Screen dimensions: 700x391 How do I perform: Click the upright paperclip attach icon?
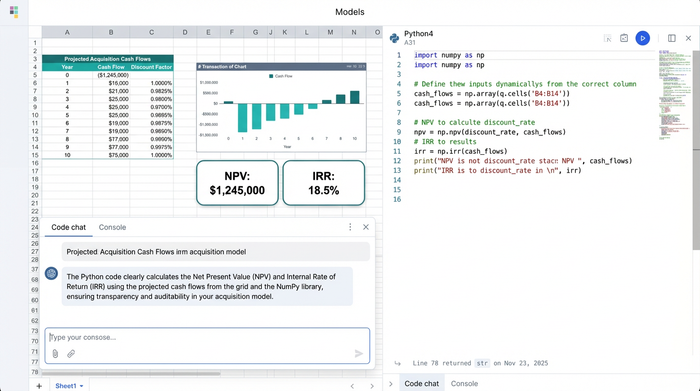point(55,354)
